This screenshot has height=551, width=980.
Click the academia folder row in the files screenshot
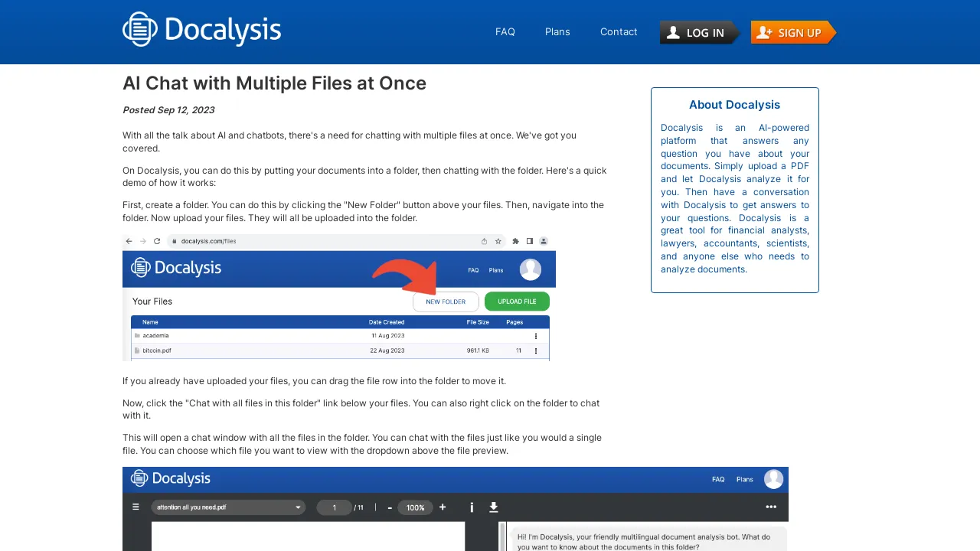pos(340,336)
